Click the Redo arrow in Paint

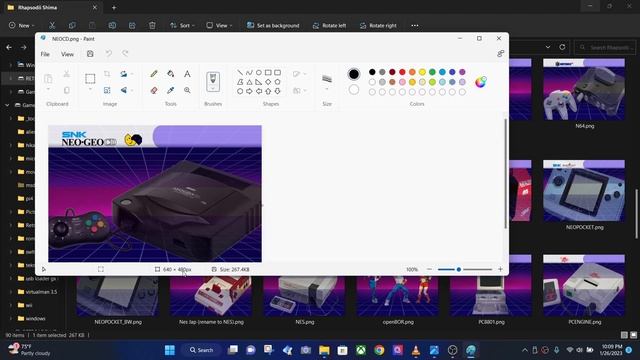coord(125,53)
